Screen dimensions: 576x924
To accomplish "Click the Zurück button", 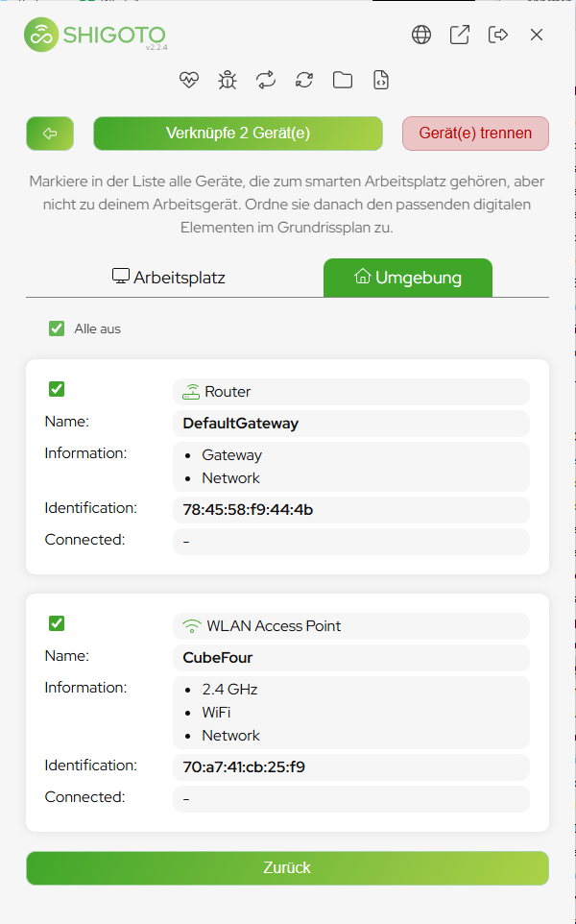I will [x=287, y=867].
